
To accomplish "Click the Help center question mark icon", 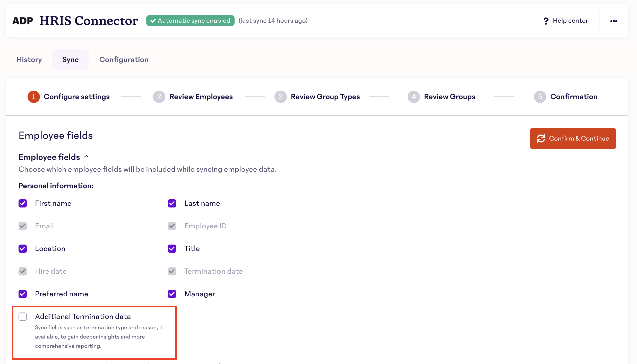I will click(x=546, y=21).
